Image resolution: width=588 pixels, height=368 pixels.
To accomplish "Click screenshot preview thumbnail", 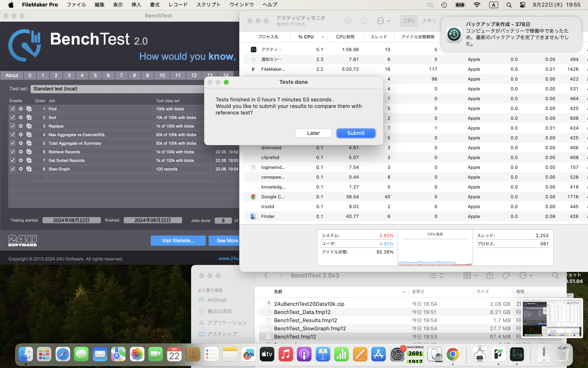I will [552, 318].
